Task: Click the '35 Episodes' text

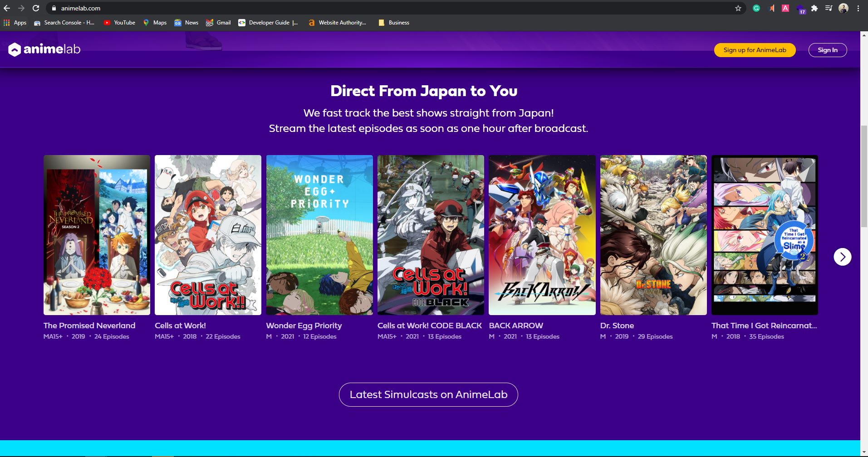Action: coord(767,336)
